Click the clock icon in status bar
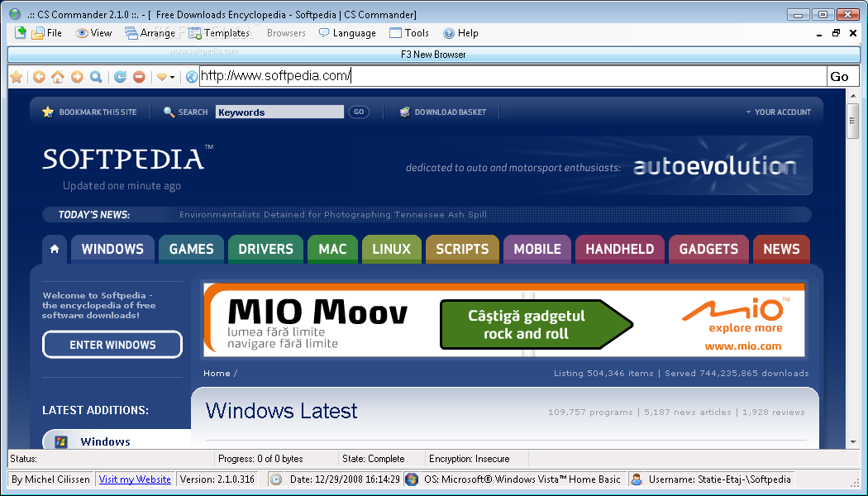Image resolution: width=868 pixels, height=496 pixels. (x=275, y=479)
